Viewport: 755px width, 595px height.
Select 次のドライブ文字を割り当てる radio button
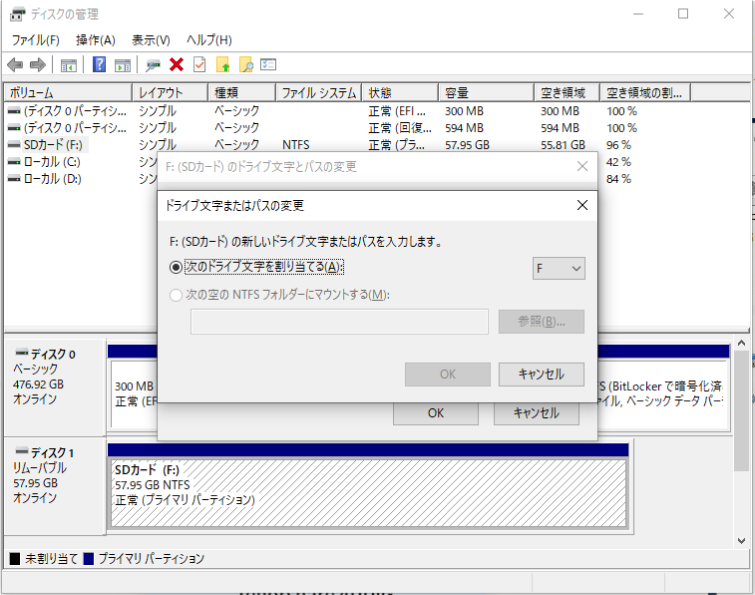coord(176,267)
